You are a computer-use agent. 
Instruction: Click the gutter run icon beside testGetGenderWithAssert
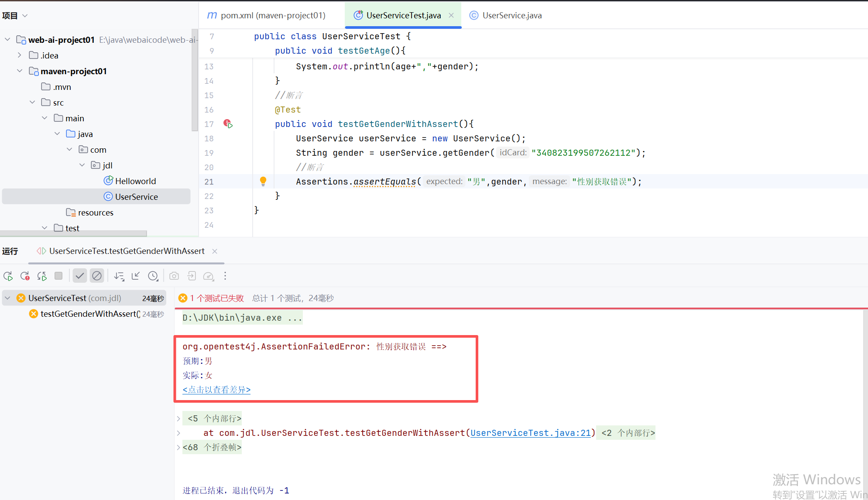point(228,124)
